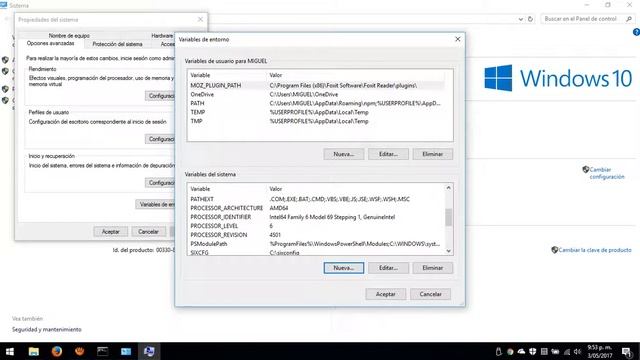Select MOZ_PLUGIN_PATH user variable row

click(317, 85)
